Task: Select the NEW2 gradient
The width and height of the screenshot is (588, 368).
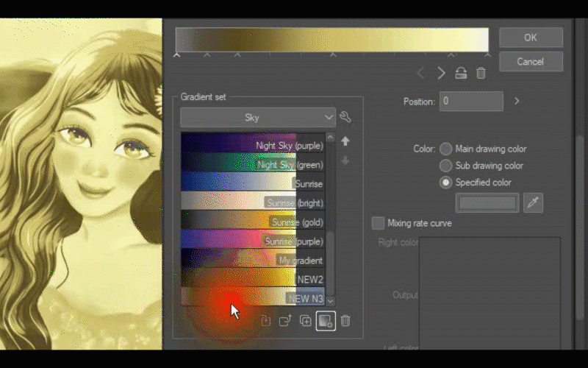Action: click(x=253, y=277)
